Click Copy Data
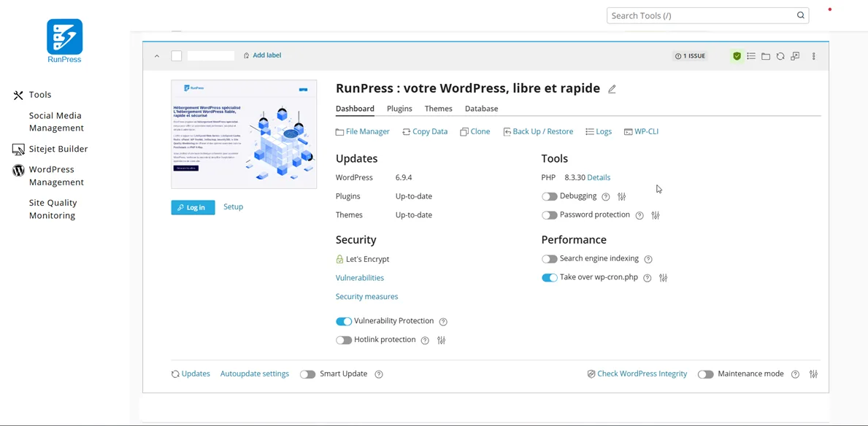868x426 pixels. coord(425,132)
